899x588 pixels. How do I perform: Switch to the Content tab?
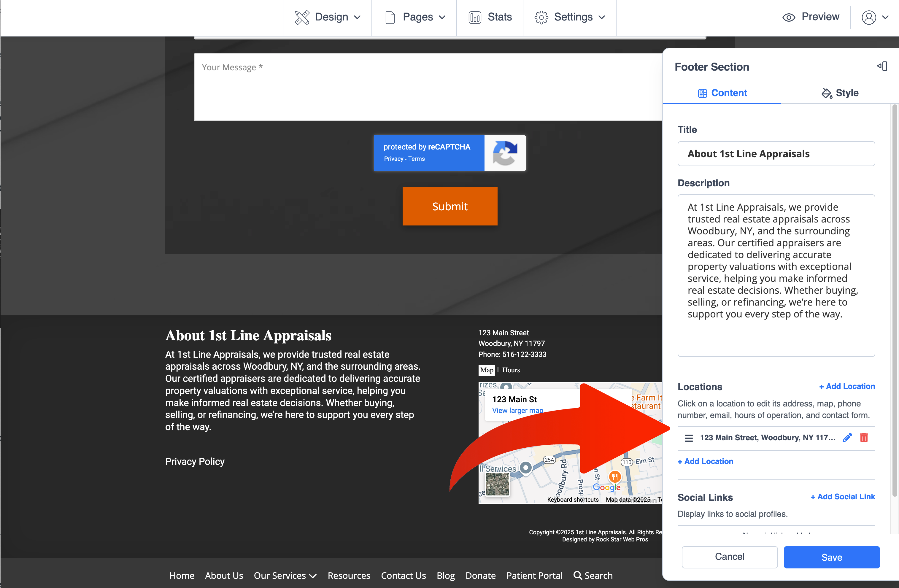722,93
